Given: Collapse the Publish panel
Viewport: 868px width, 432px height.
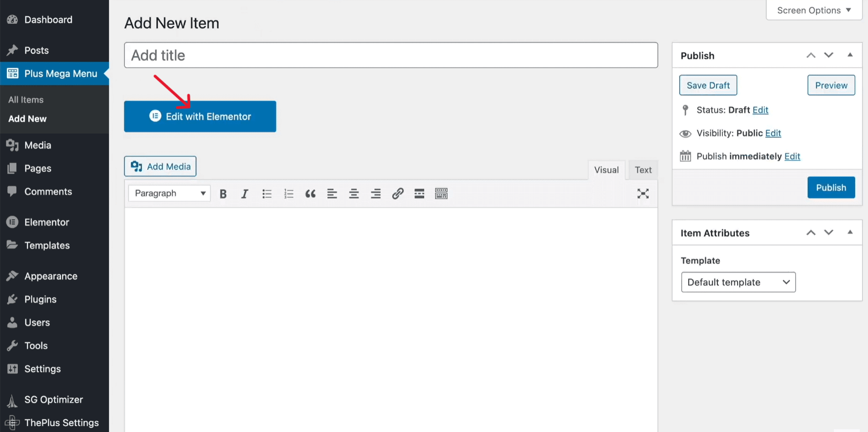Looking at the screenshot, I should 850,55.
